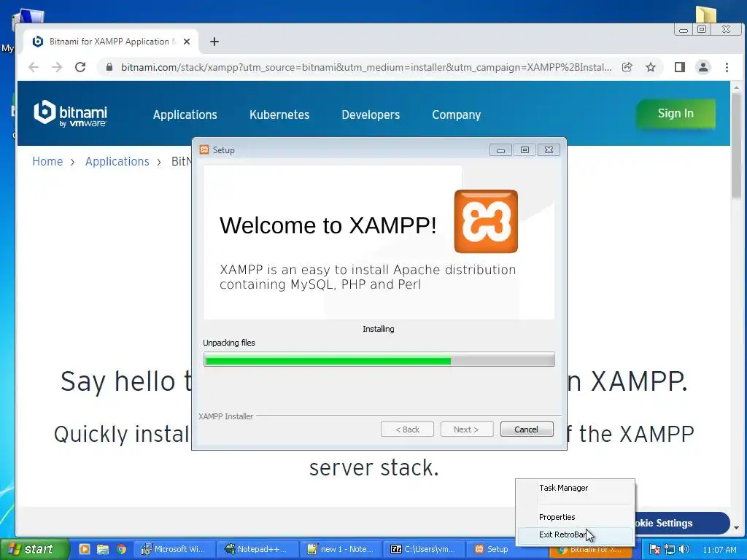The height and width of the screenshot is (560, 747).
Task: View site info via the padlock icon
Action: [109, 67]
